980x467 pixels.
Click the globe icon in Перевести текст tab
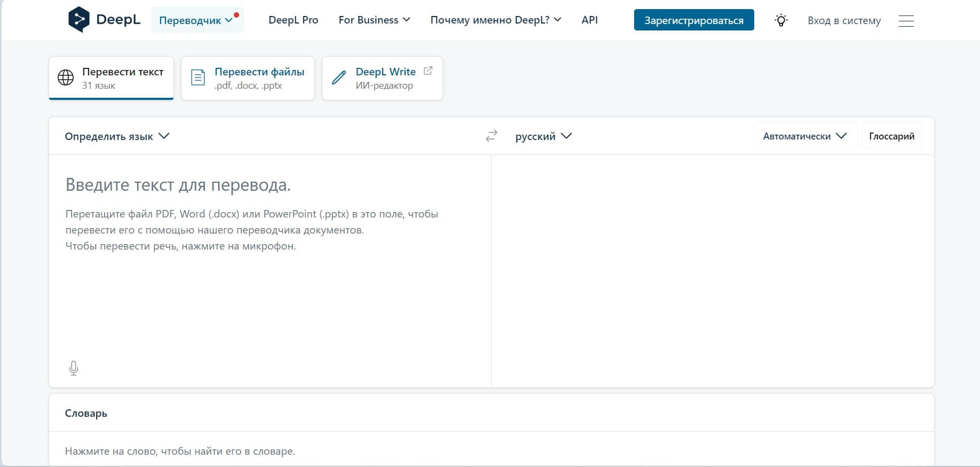[66, 77]
